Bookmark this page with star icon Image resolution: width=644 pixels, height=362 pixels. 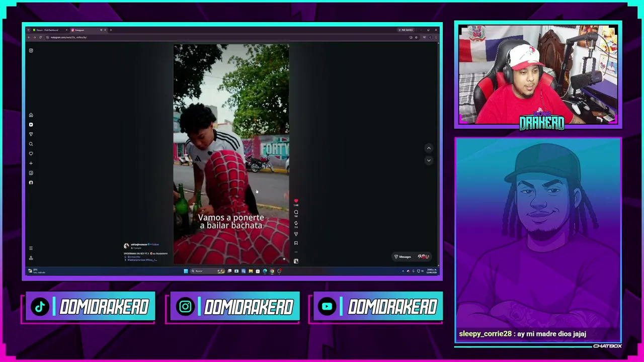(x=416, y=37)
